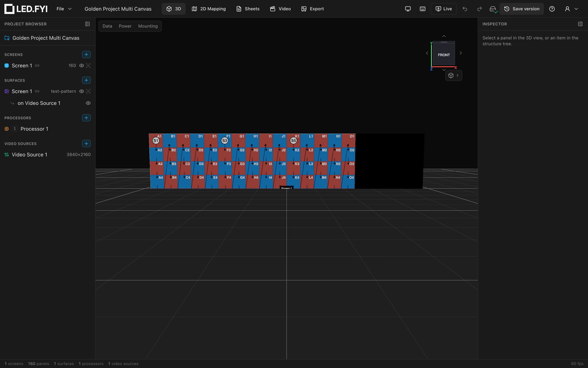Toggle visibility of Screen 1 surface
The image size is (588, 368).
[x=82, y=91]
